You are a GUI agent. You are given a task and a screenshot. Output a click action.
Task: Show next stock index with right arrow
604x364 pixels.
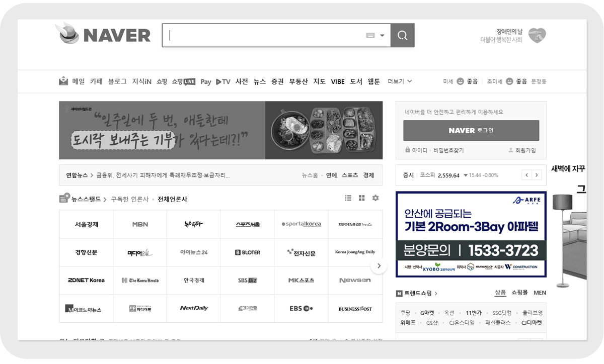537,175
